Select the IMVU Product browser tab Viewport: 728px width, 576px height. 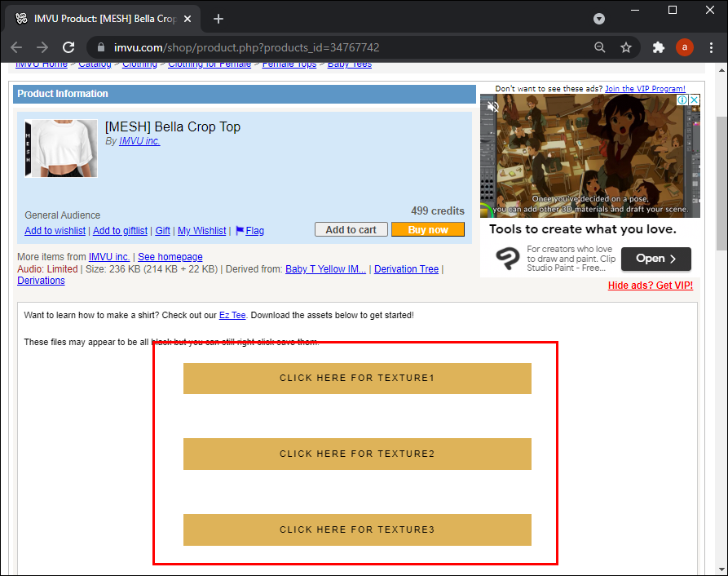[x=103, y=19]
